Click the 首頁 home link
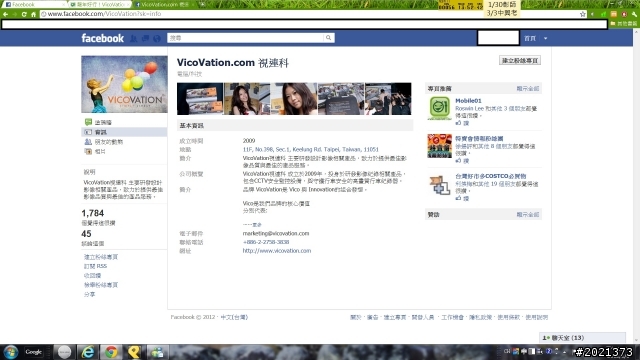 coord(530,38)
